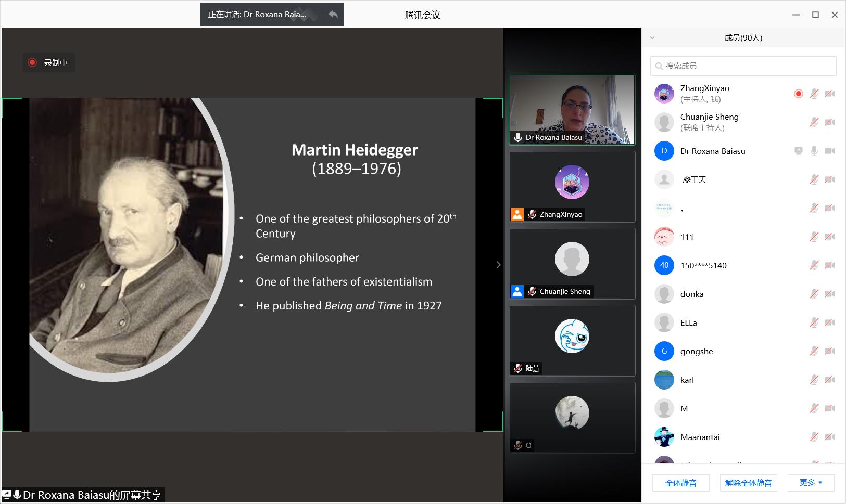
Task: Click ZhangXinyao's avatar in member list
Action: [664, 94]
